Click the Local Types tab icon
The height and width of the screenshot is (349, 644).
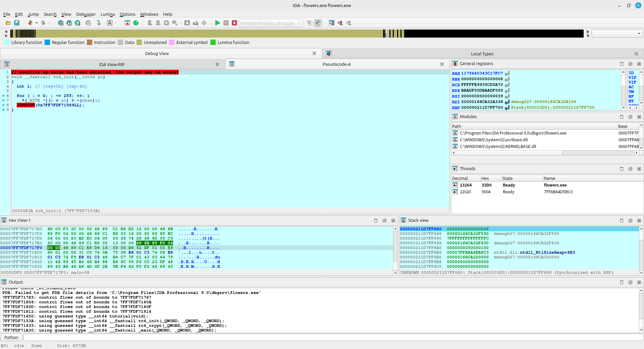tap(329, 54)
